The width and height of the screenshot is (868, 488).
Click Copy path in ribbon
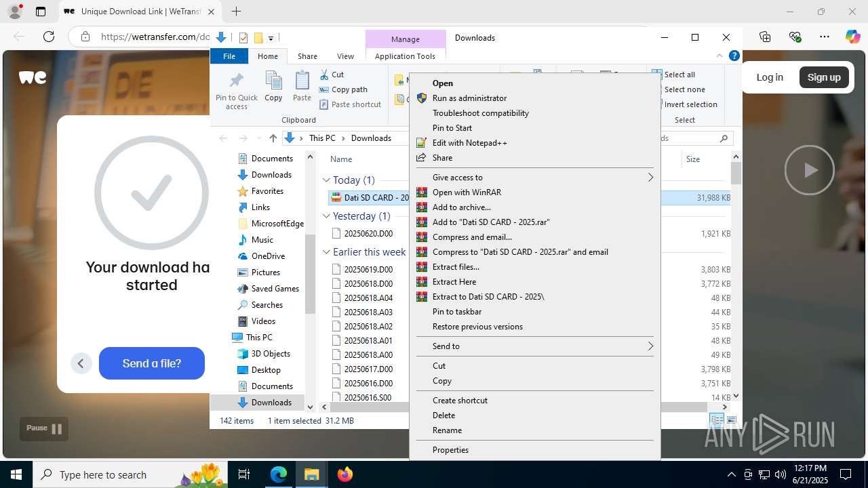tap(343, 89)
